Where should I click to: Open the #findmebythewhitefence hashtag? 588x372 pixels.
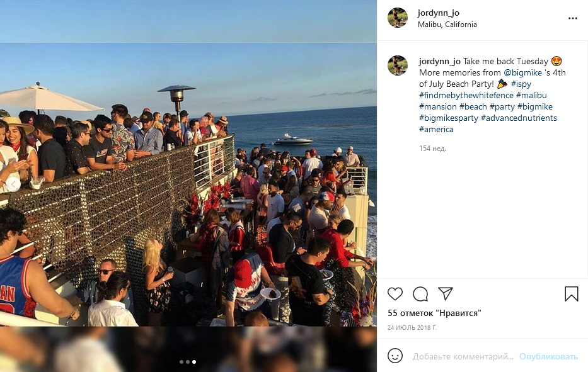pos(466,95)
